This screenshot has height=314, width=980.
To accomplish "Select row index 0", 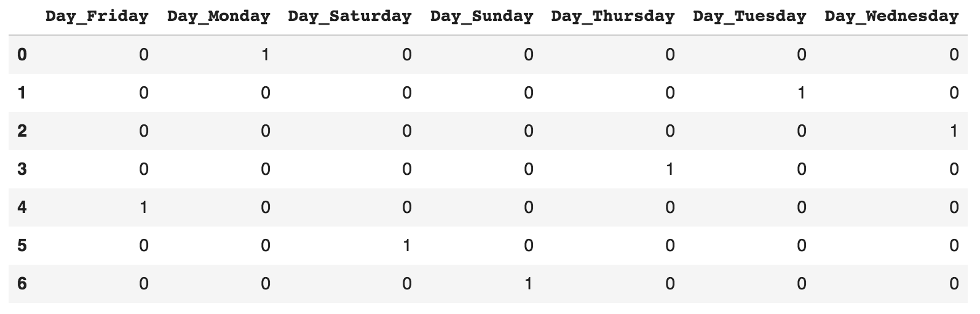I will click(22, 55).
